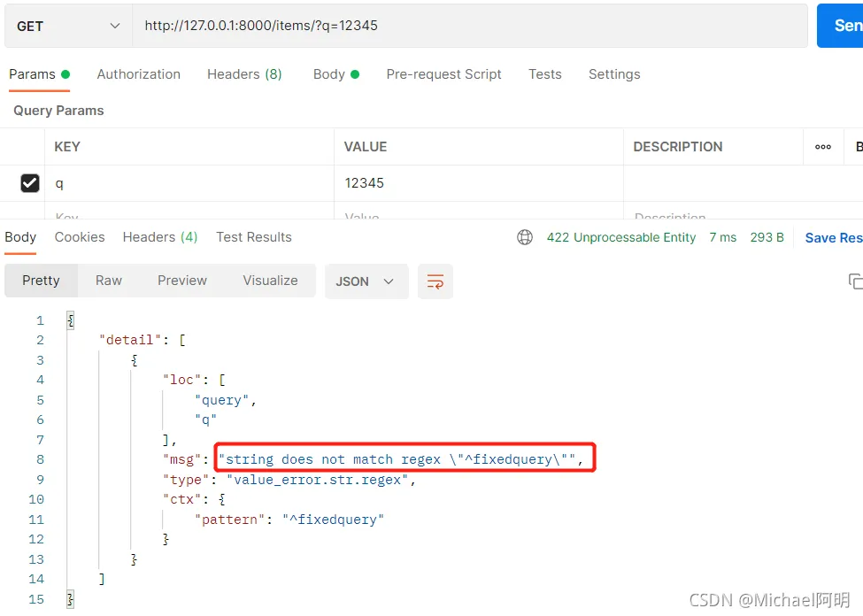
Task: Click the 422 Unprocessable Entity status
Action: pos(620,237)
